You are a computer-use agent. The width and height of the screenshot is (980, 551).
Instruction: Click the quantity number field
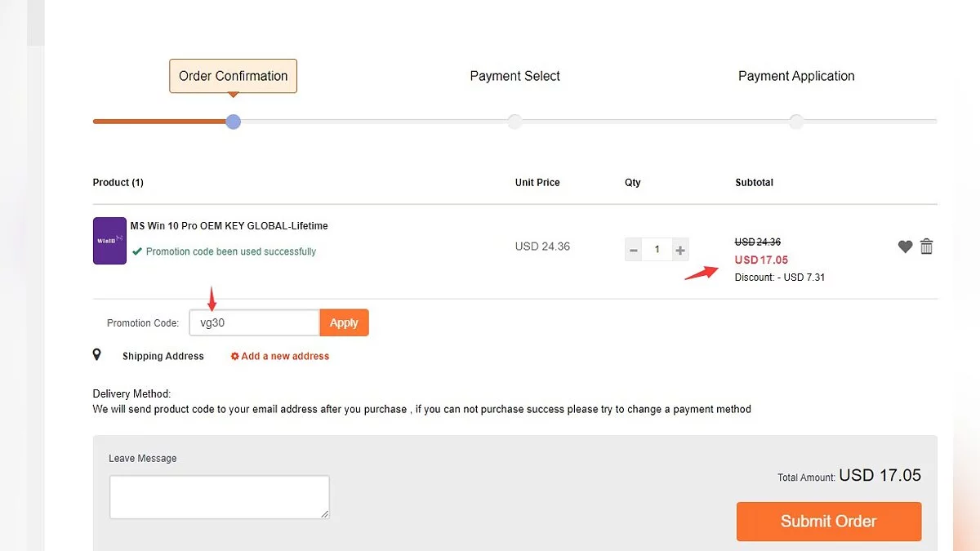(657, 250)
